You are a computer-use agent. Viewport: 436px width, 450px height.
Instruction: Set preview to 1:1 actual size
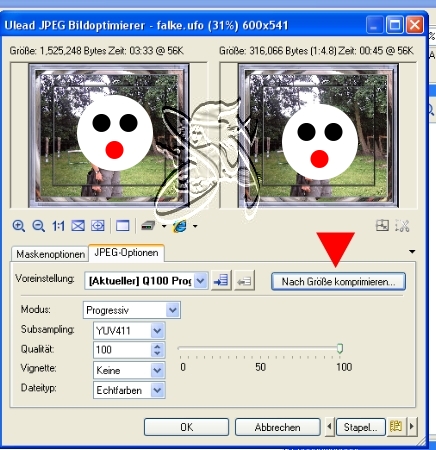58,226
